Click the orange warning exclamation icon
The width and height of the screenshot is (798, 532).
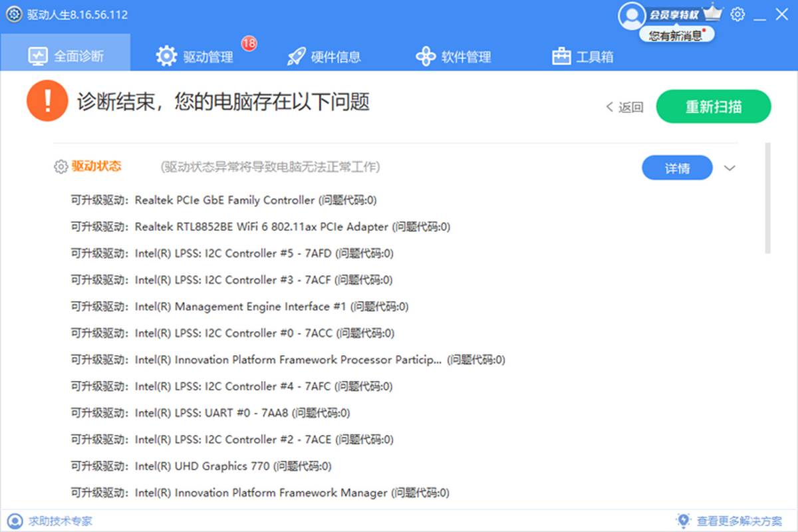pos(47,100)
